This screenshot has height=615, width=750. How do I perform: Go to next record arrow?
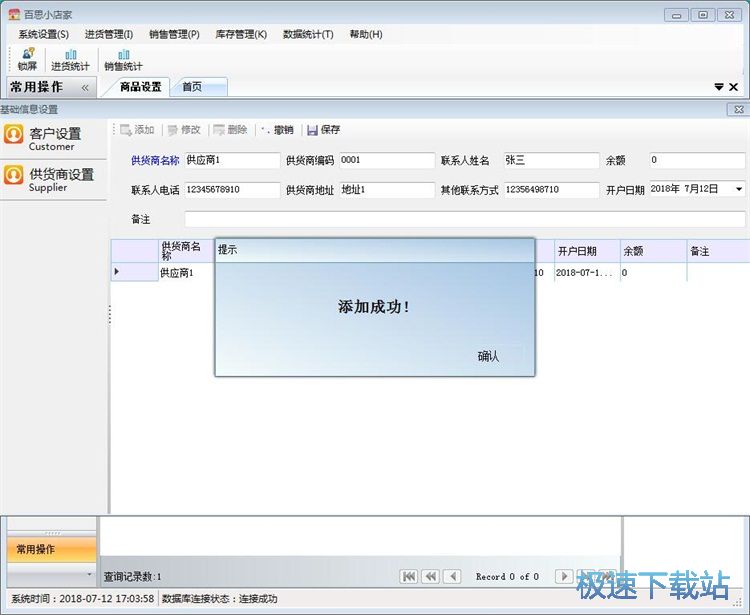click(564, 576)
